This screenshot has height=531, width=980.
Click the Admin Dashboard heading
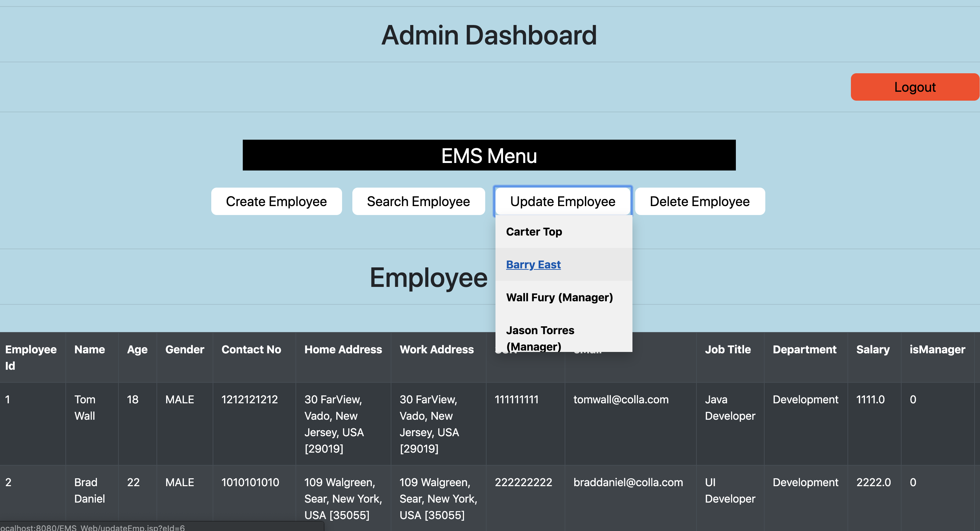coord(489,35)
